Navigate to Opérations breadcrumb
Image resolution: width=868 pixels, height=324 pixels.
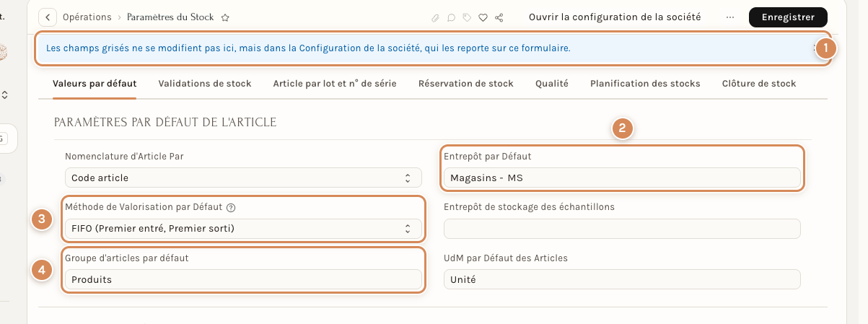click(x=87, y=17)
